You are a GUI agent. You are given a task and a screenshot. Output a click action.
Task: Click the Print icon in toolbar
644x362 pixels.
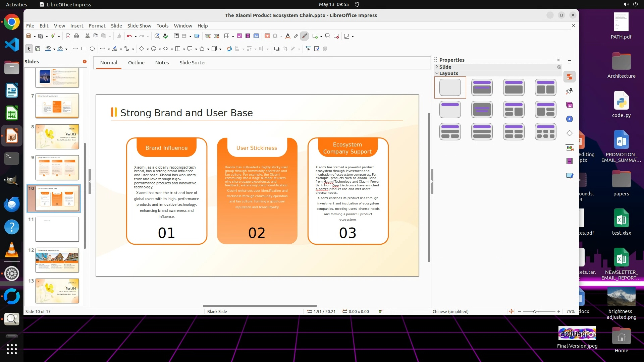pos(76,36)
